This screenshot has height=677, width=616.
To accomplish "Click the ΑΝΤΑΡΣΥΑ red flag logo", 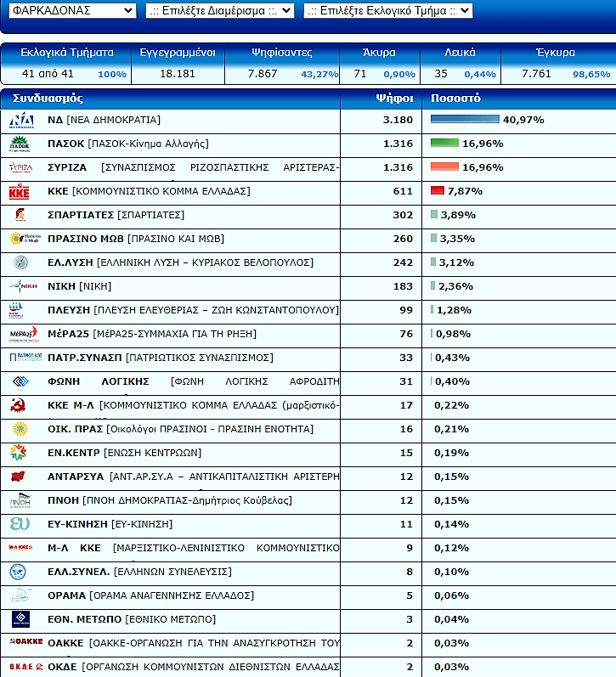I will tap(19, 477).
